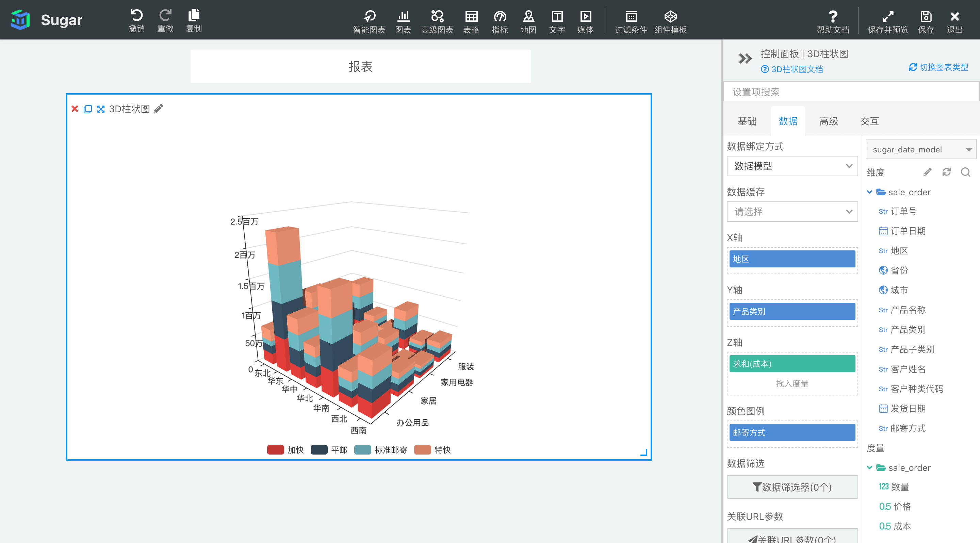Delete the 3D柱状图 chart with red X

pyautogui.click(x=75, y=109)
